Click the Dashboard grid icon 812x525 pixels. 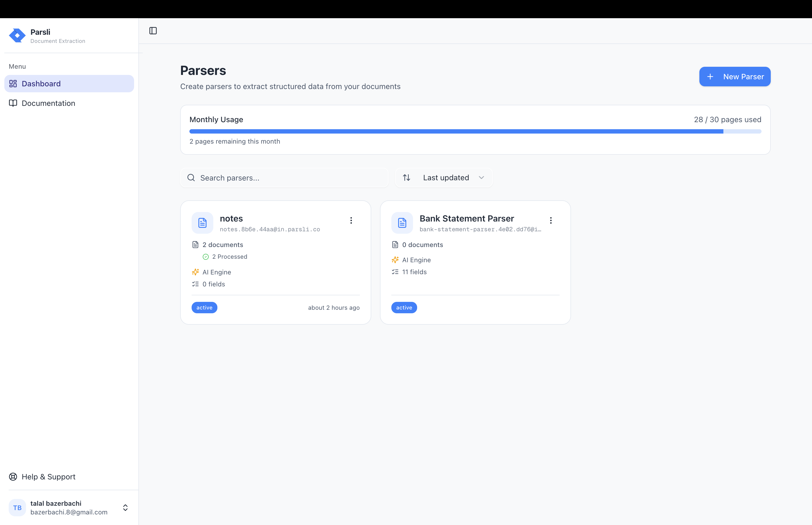click(x=13, y=84)
